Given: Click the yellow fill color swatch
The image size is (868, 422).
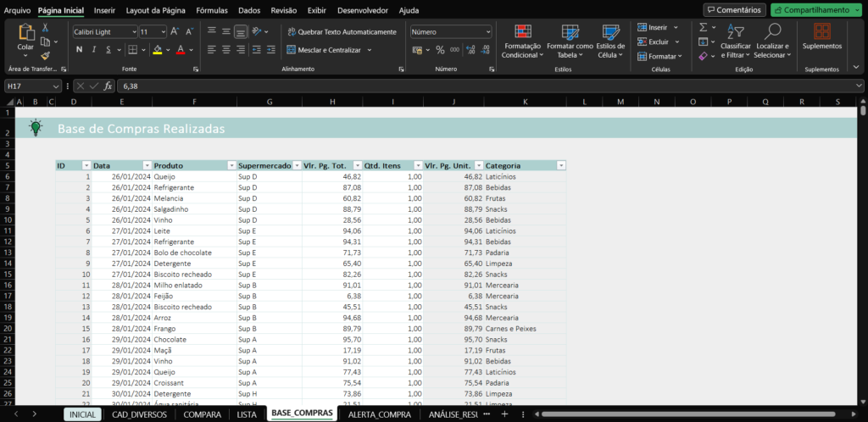Looking at the screenshot, I should tap(157, 50).
